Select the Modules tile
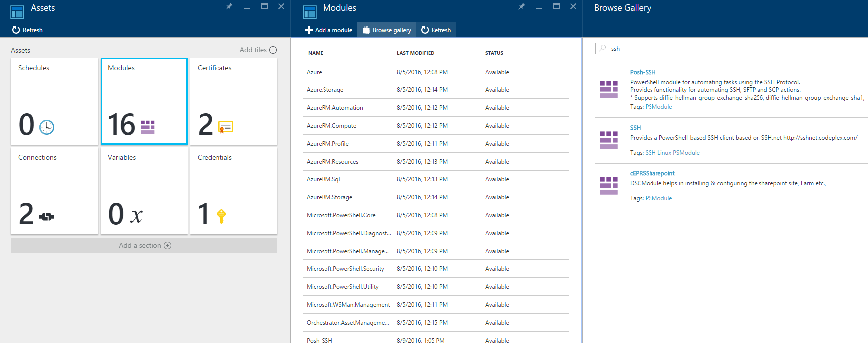This screenshot has height=343, width=868. [x=144, y=101]
